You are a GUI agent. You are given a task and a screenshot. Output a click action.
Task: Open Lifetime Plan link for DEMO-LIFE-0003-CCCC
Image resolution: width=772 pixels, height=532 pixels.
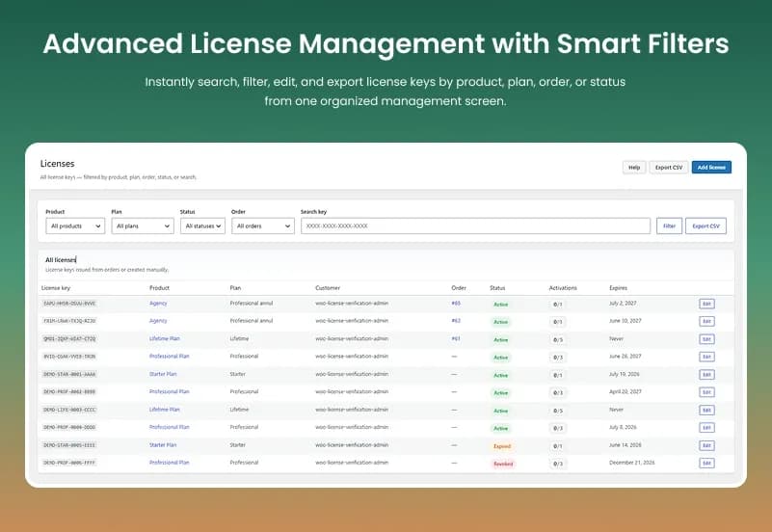coord(165,410)
